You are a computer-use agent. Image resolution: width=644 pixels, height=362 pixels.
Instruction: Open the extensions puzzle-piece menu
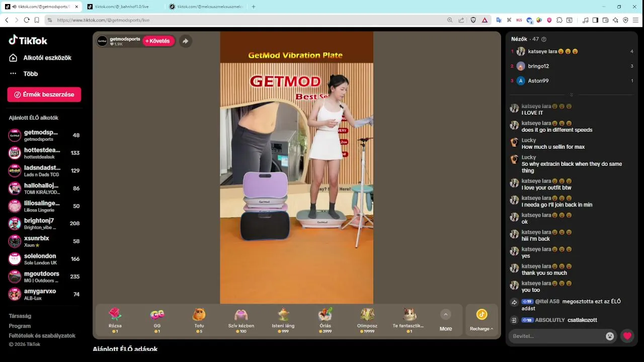pyautogui.click(x=559, y=20)
